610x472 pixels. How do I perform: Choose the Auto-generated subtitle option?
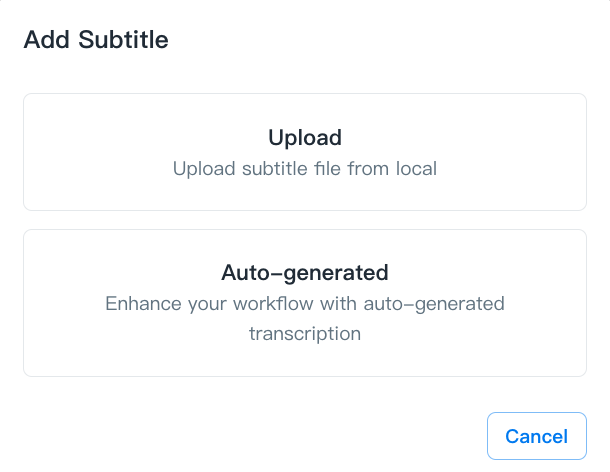coord(304,302)
